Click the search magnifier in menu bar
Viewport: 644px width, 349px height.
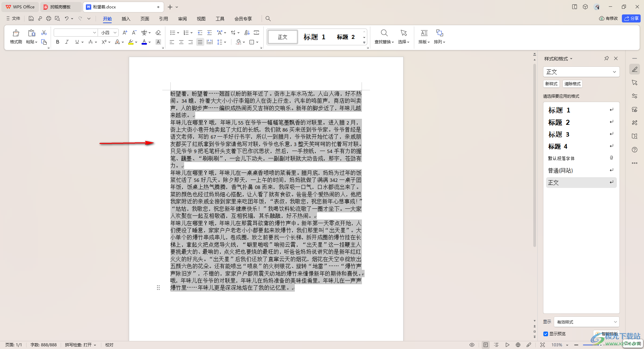point(268,18)
